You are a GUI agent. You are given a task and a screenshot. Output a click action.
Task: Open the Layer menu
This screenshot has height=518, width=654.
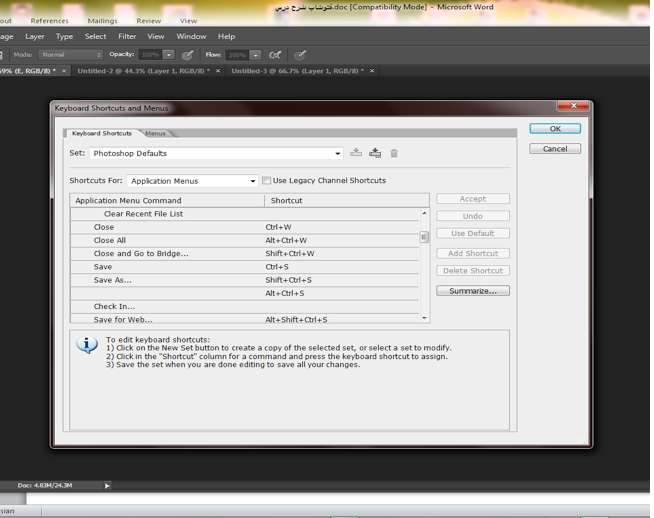(x=35, y=37)
